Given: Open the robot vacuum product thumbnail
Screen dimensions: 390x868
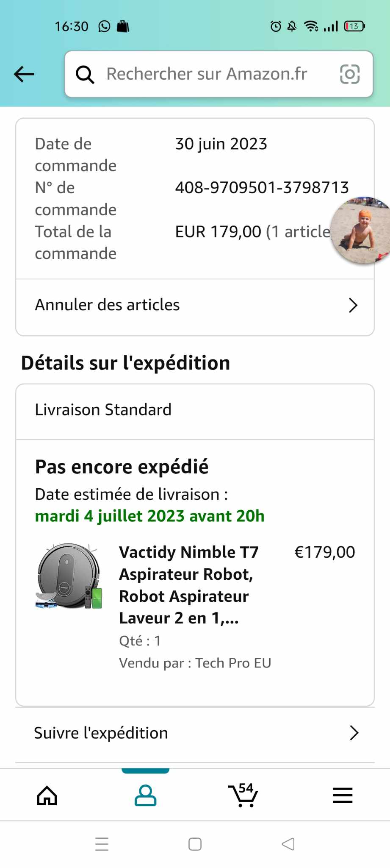Looking at the screenshot, I should coord(69,576).
